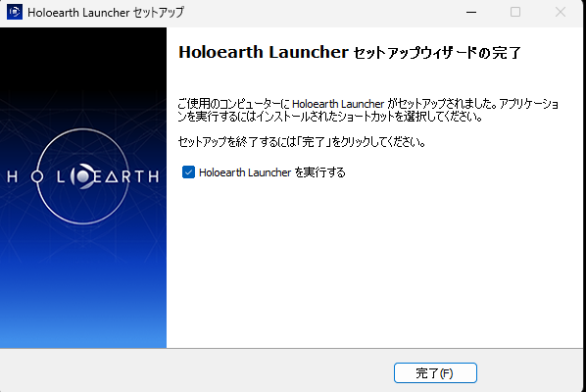Click the Holoearth app icon in title bar
586x392 pixels.
click(15, 12)
